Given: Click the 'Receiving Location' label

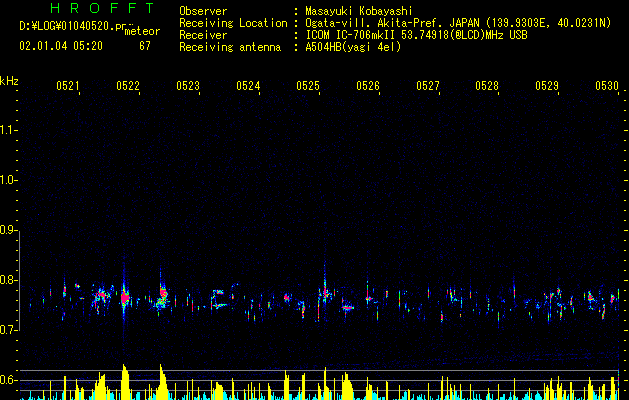Looking at the screenshot, I should pyautogui.click(x=233, y=23).
